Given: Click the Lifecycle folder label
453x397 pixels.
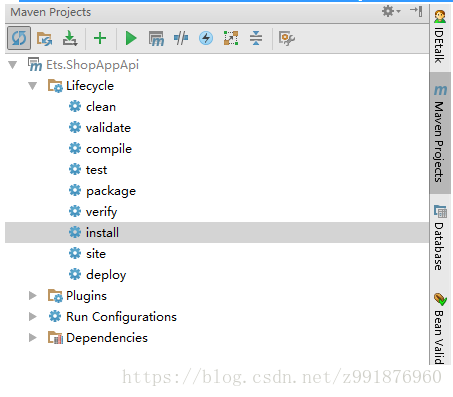Looking at the screenshot, I should coord(90,86).
